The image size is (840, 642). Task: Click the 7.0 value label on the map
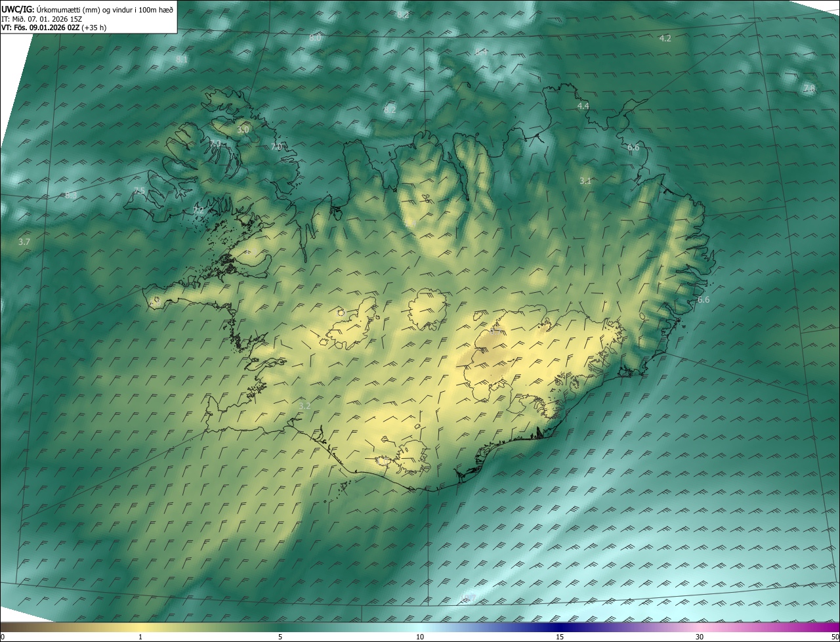276,146
